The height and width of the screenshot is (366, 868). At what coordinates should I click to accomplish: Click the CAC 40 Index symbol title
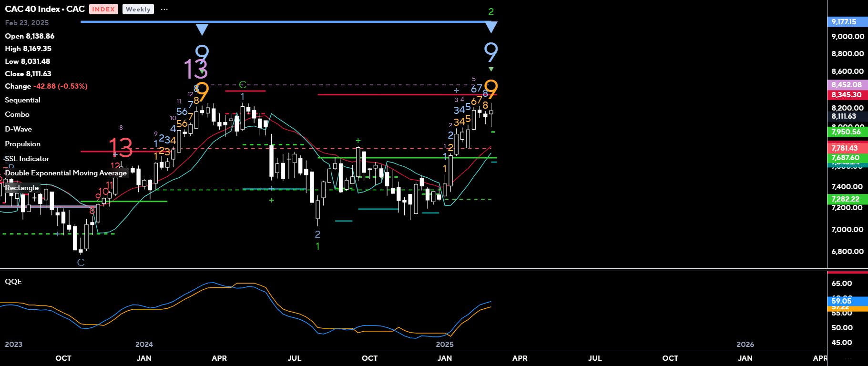click(x=45, y=9)
